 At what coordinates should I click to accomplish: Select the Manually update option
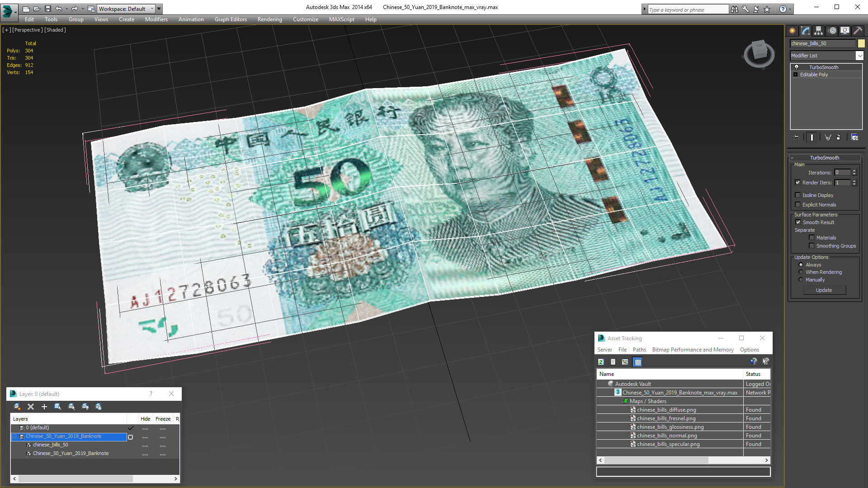click(801, 280)
